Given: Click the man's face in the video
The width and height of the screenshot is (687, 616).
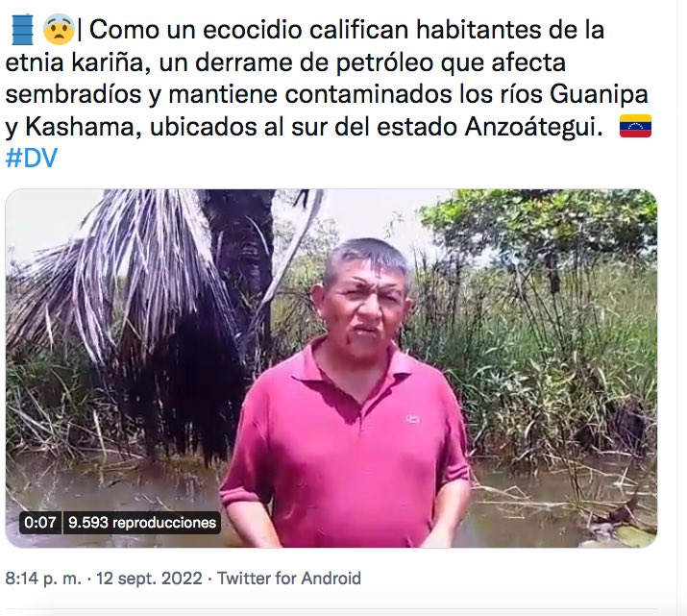Looking at the screenshot, I should click(363, 307).
